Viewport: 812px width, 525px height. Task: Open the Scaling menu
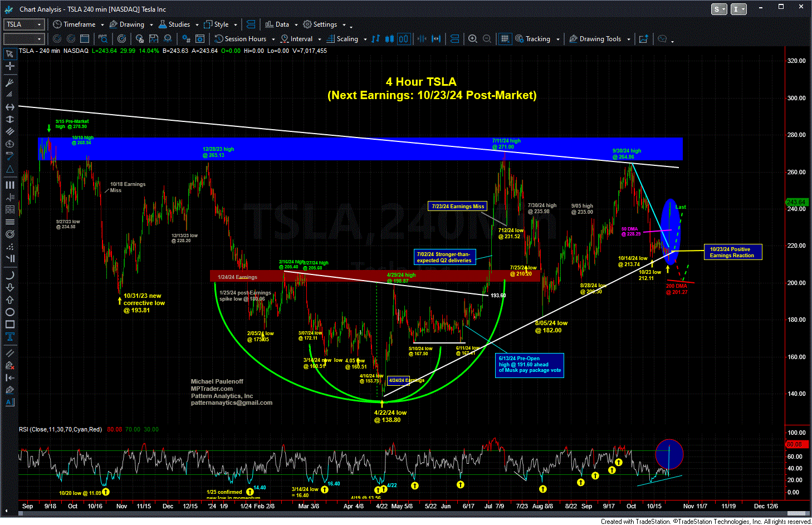point(342,39)
